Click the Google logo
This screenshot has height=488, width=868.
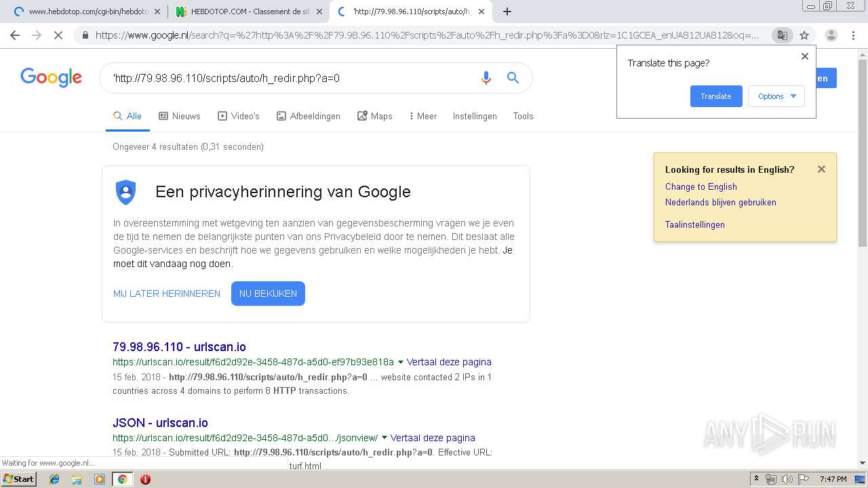pyautogui.click(x=51, y=77)
